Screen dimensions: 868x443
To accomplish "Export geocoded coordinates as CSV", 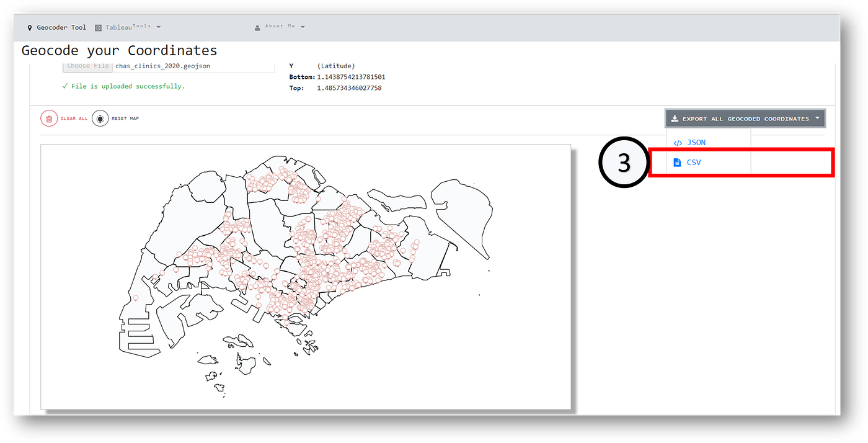I will coord(694,162).
